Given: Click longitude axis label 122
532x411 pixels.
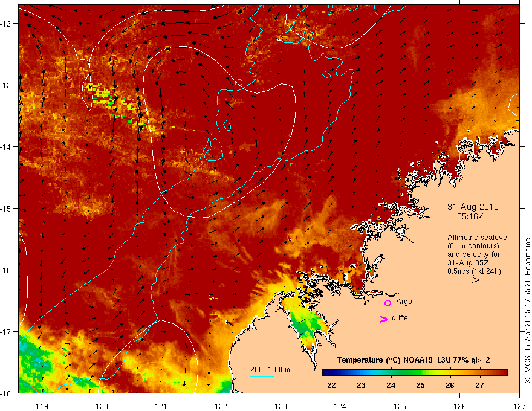Looking at the screenshot, I should click(221, 406).
